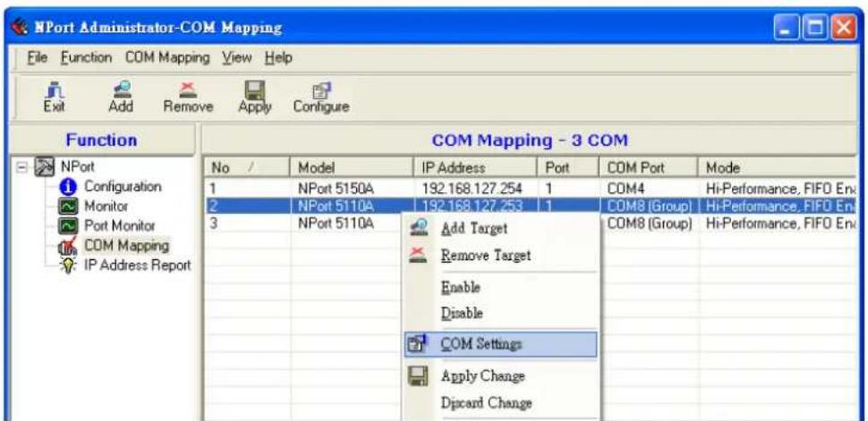Choose Discard Change in context menu

486,403
